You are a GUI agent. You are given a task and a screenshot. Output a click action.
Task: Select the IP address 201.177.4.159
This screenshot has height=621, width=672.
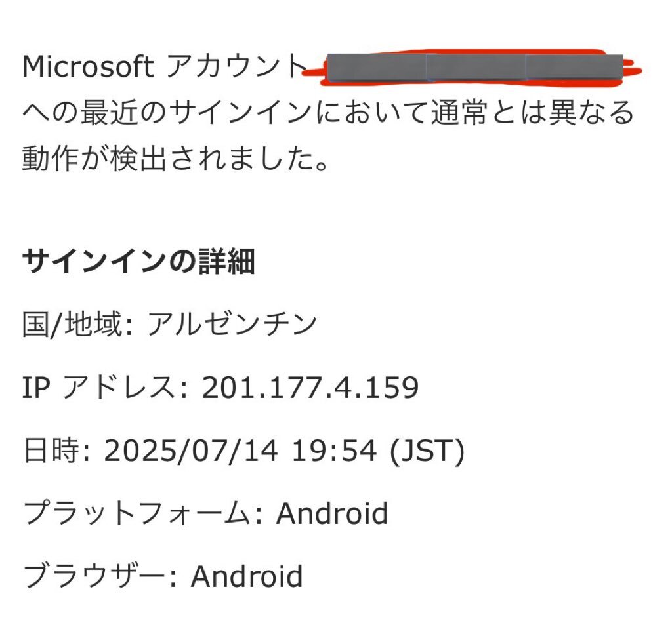(x=310, y=388)
